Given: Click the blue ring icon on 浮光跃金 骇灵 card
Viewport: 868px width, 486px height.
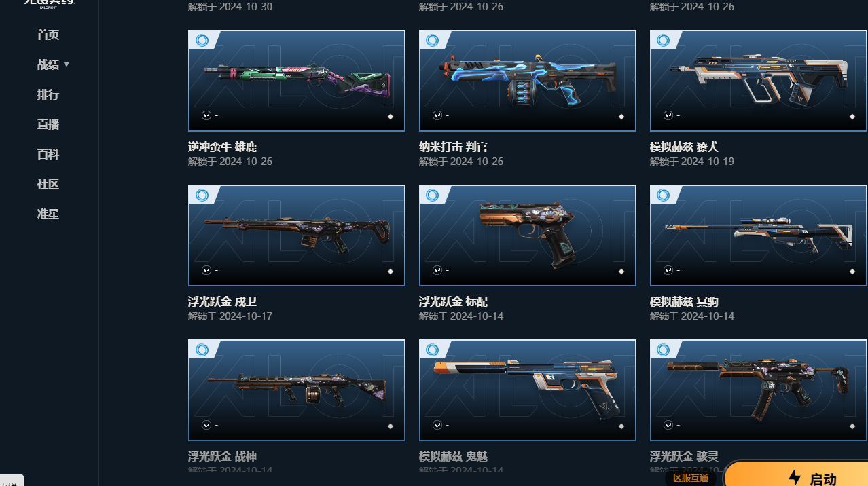Looking at the screenshot, I should tap(664, 350).
